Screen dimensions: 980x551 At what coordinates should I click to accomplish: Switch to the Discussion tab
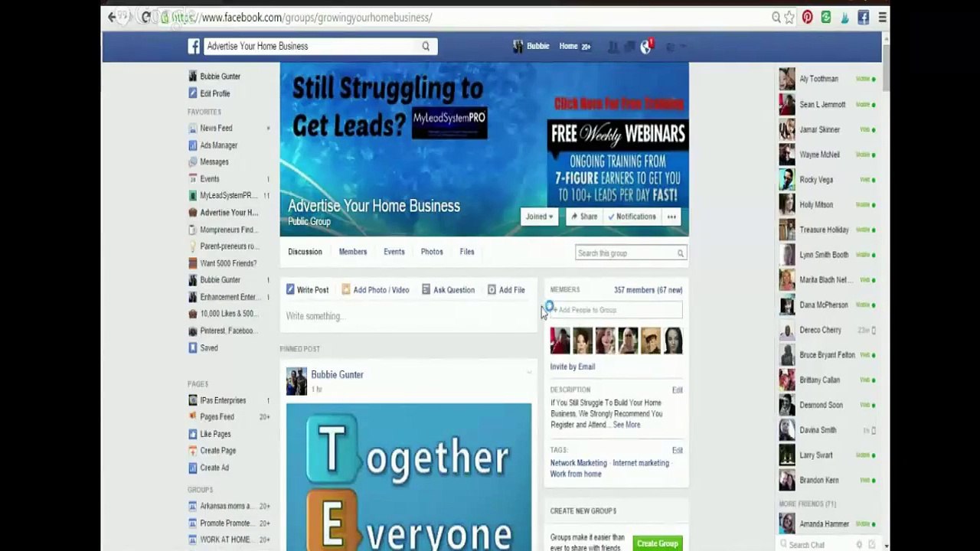coord(305,252)
